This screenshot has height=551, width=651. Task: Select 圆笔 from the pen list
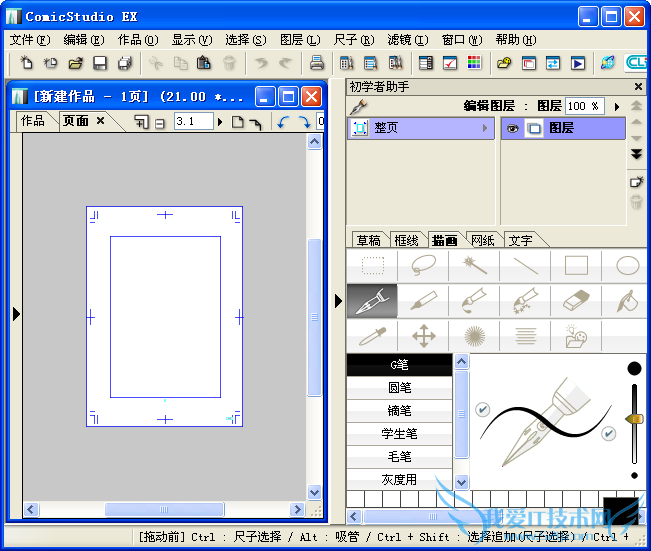pos(400,388)
